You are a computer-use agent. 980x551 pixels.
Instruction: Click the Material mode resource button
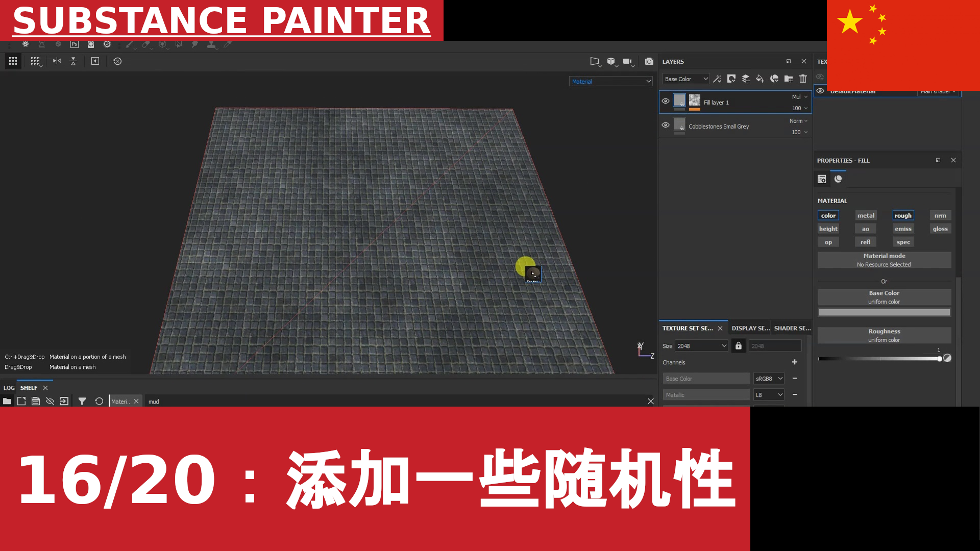(884, 260)
